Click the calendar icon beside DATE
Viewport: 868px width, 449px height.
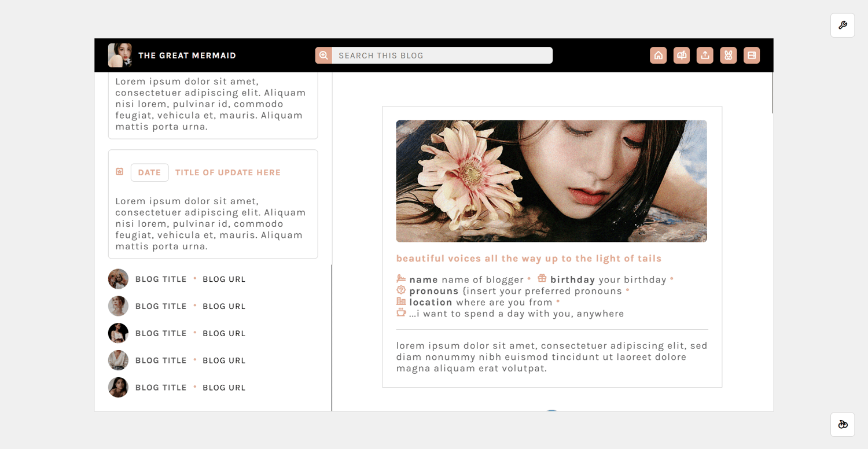pyautogui.click(x=120, y=172)
